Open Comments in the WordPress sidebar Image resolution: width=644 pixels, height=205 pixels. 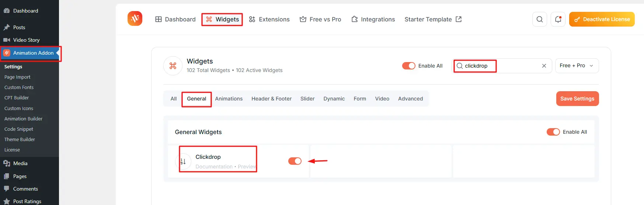pos(25,189)
